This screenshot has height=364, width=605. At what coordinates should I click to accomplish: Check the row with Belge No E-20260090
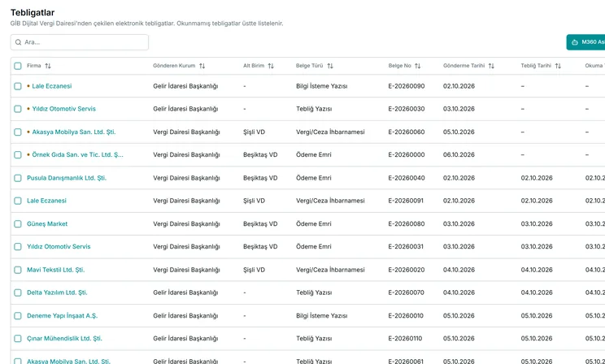(18, 86)
